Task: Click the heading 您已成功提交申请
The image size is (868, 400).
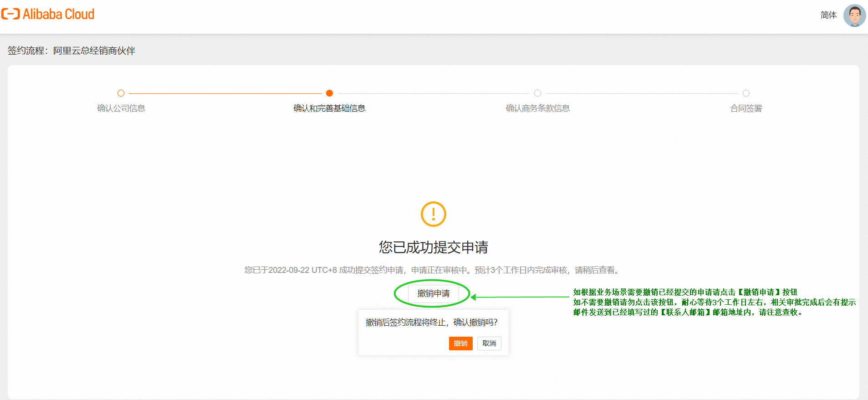Action: (x=433, y=247)
